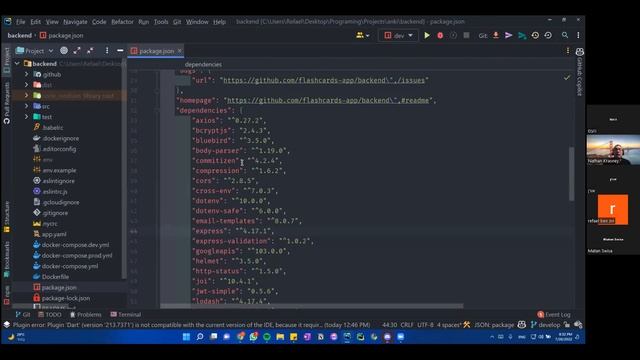The height and width of the screenshot is (360, 640).
Task: Open .eslintrc.js in project tree
Action: (x=50, y=191)
